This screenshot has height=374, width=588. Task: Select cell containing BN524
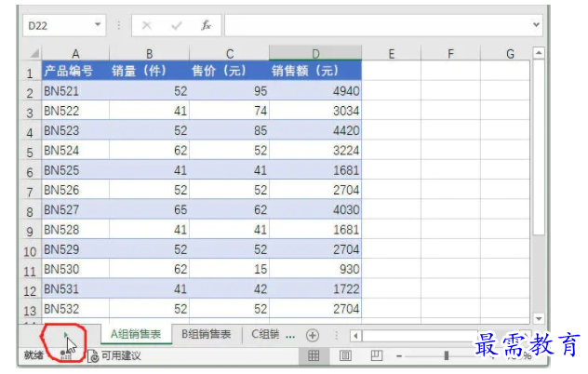tap(75, 151)
